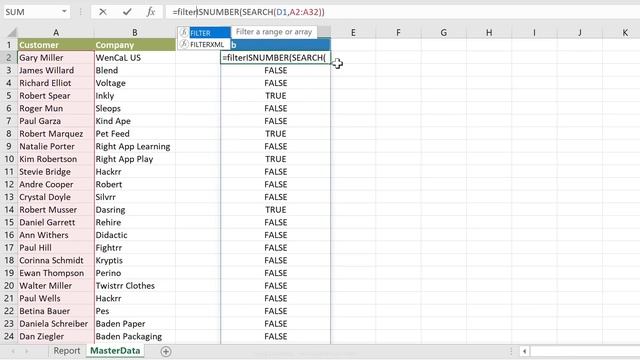Switch to the Report sheet tab

(x=67, y=351)
